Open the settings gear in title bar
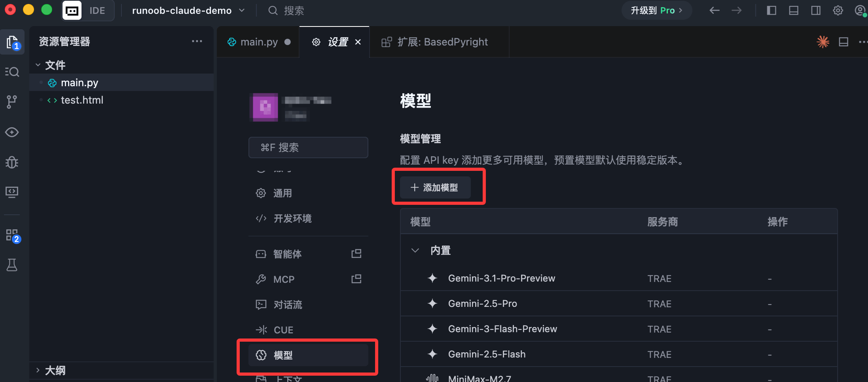 tap(838, 11)
